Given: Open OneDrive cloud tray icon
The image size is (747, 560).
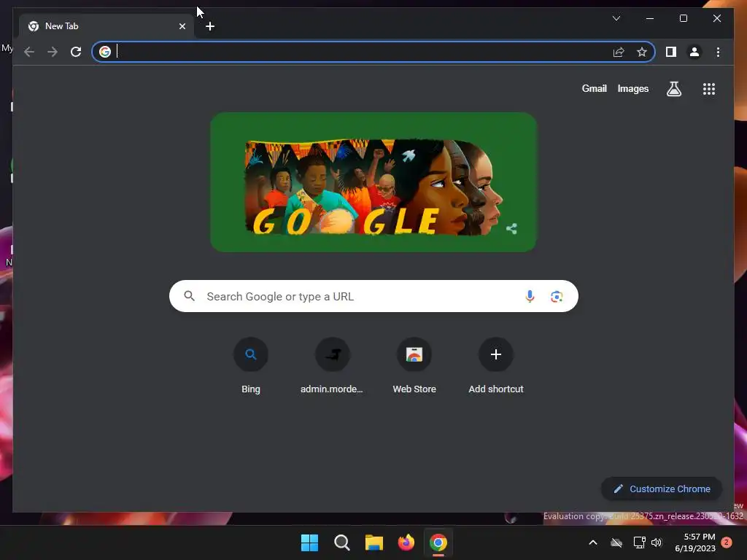Looking at the screenshot, I should [x=616, y=542].
